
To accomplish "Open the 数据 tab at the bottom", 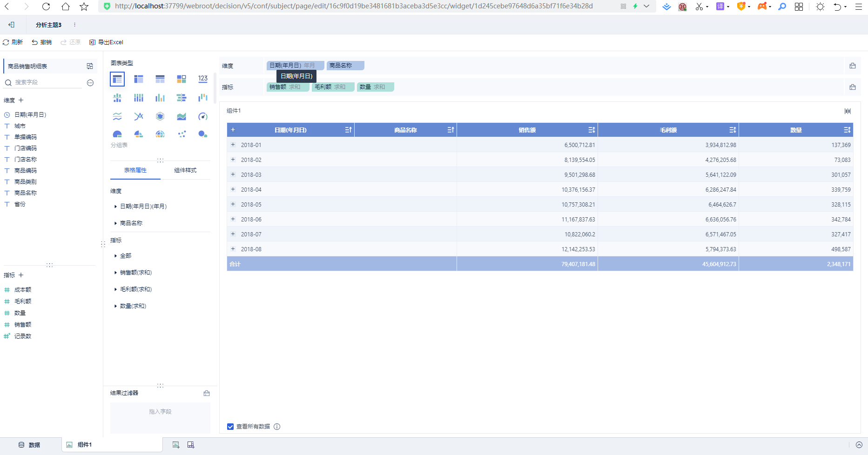I will (30, 445).
